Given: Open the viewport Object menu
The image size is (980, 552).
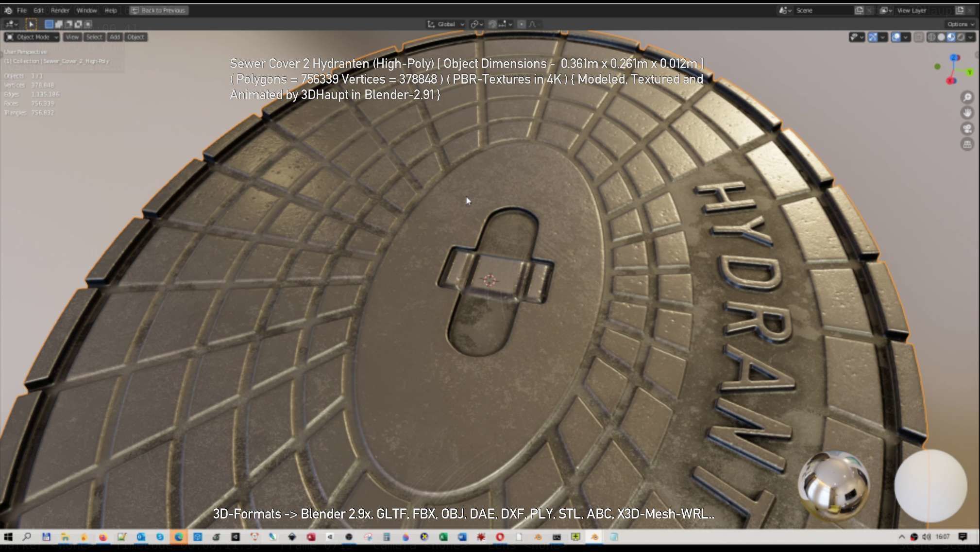Looking at the screenshot, I should click(135, 37).
